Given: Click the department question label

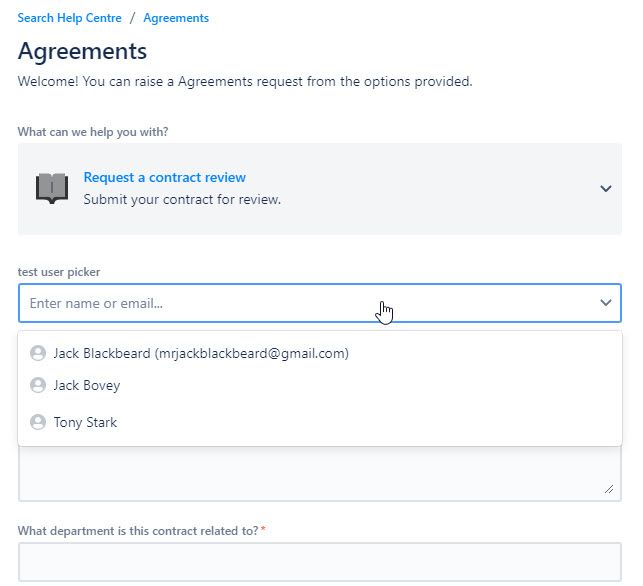Looking at the screenshot, I should coord(138,530).
